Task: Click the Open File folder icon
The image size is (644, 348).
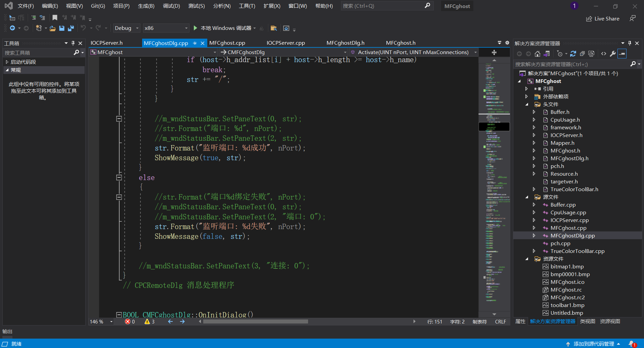Action: 52,28
